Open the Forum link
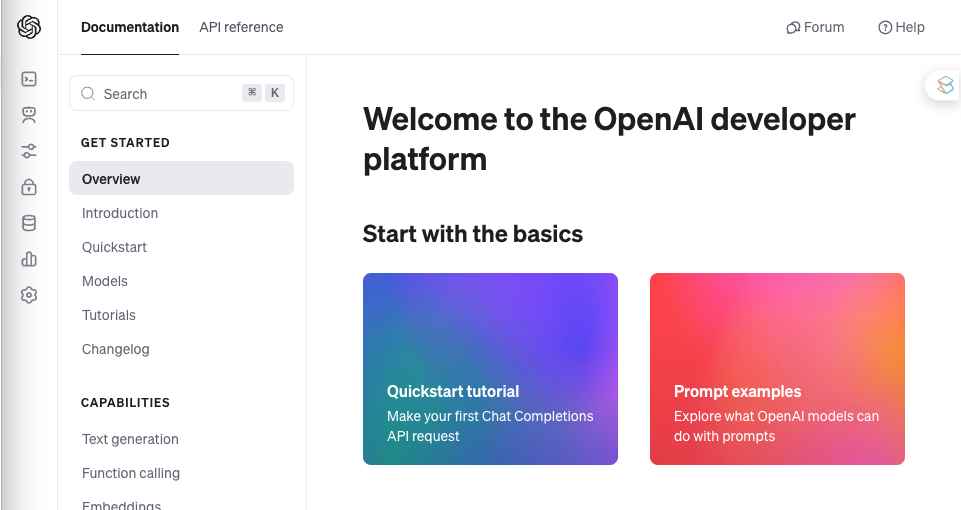This screenshot has height=510, width=961. tap(815, 28)
